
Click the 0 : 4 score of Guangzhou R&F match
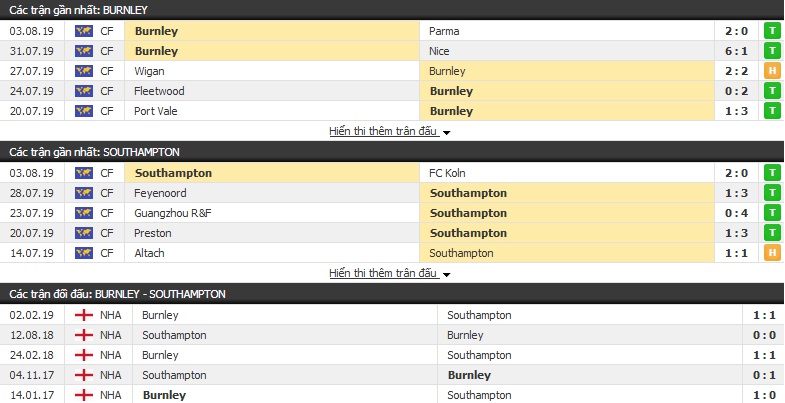tap(736, 213)
